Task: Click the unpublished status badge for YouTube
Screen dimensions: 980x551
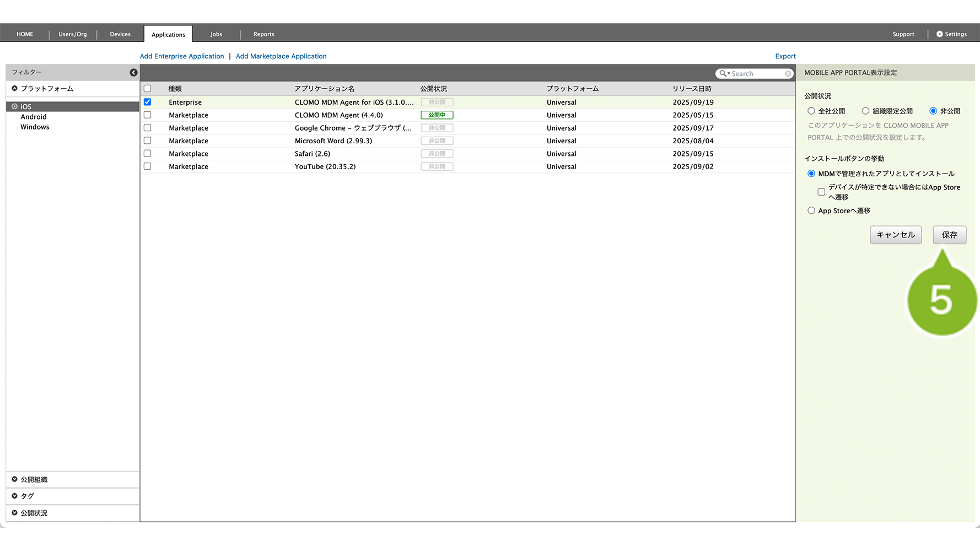Action: point(437,166)
